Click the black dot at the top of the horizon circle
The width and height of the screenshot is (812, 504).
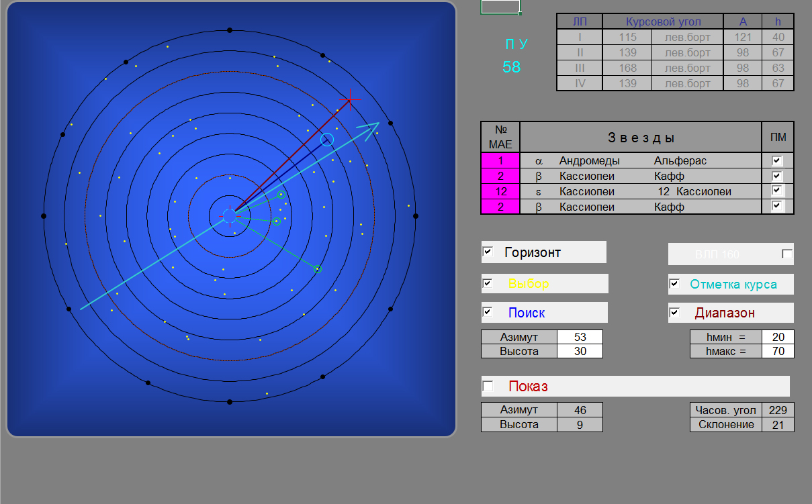click(x=230, y=30)
